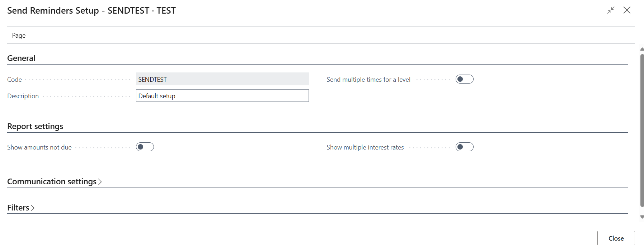Collapse the General section header
The width and height of the screenshot is (644, 251).
click(21, 58)
